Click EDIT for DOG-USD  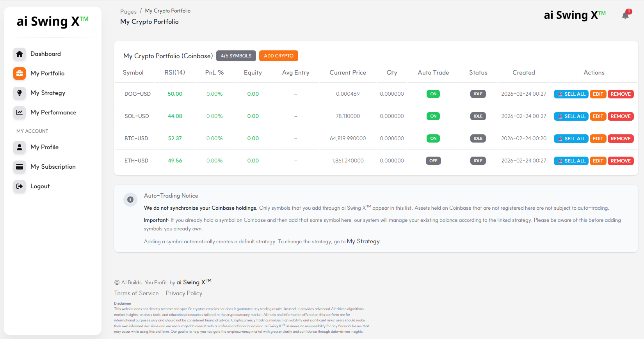[x=598, y=94]
